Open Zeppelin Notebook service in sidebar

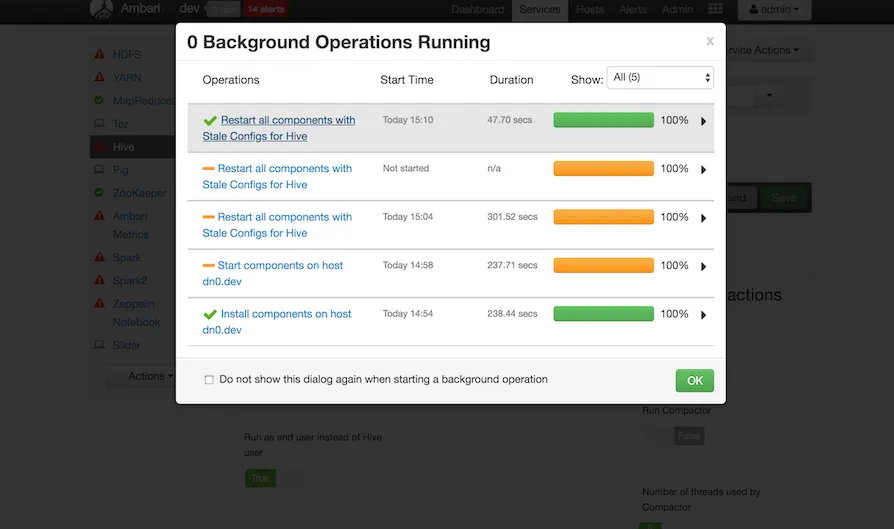(136, 313)
